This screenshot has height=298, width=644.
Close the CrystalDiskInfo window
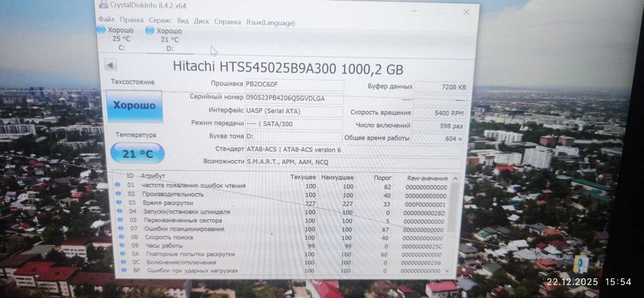466,12
